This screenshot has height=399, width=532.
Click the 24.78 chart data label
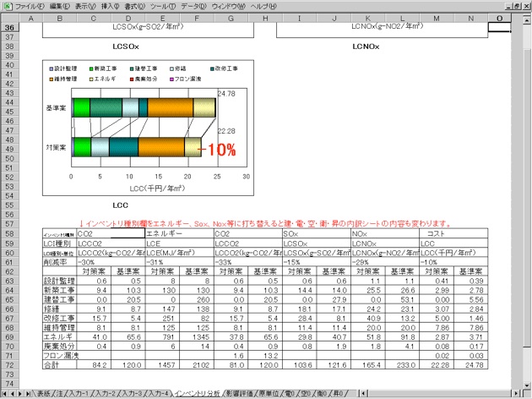click(x=226, y=94)
